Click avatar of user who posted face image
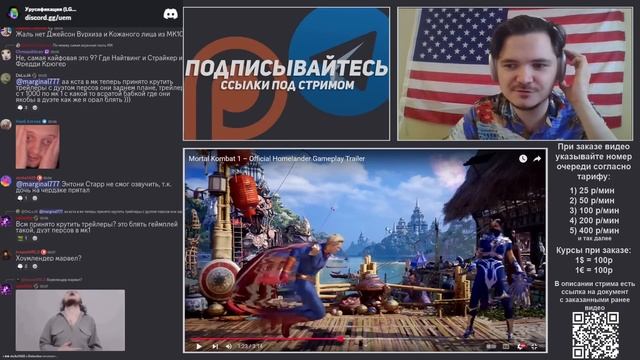Viewport: 640px width, 360px height. pyautogui.click(x=6, y=124)
